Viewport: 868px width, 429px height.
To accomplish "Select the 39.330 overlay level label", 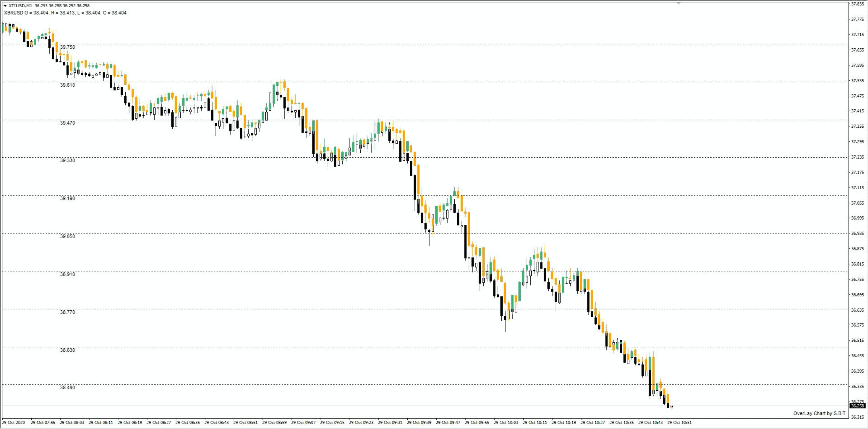I will [x=67, y=160].
